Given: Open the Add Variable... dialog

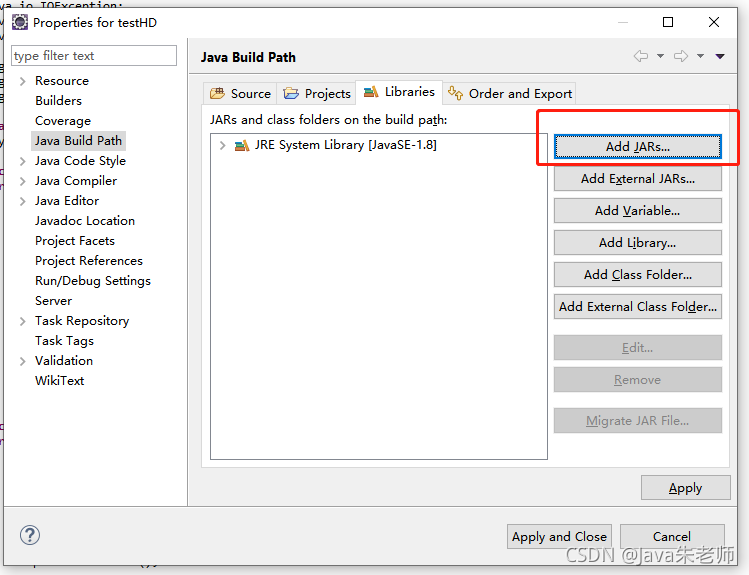Looking at the screenshot, I should coord(637,211).
